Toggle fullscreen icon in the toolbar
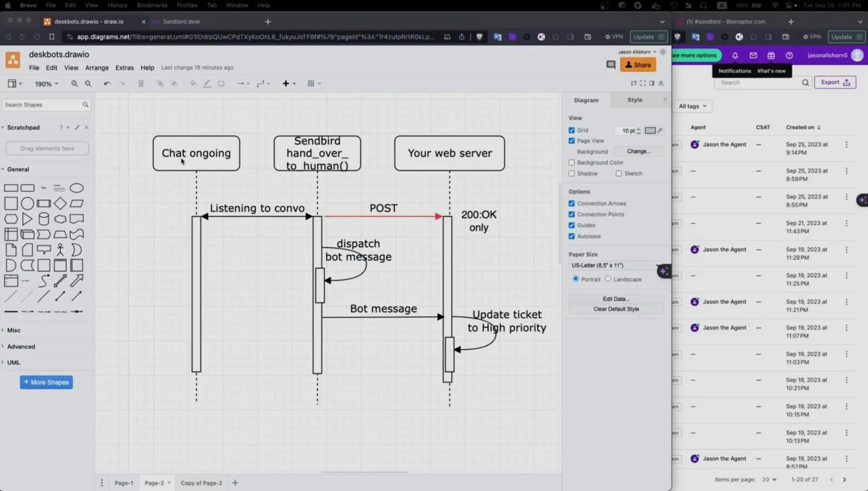This screenshot has height=491, width=868. pos(642,83)
